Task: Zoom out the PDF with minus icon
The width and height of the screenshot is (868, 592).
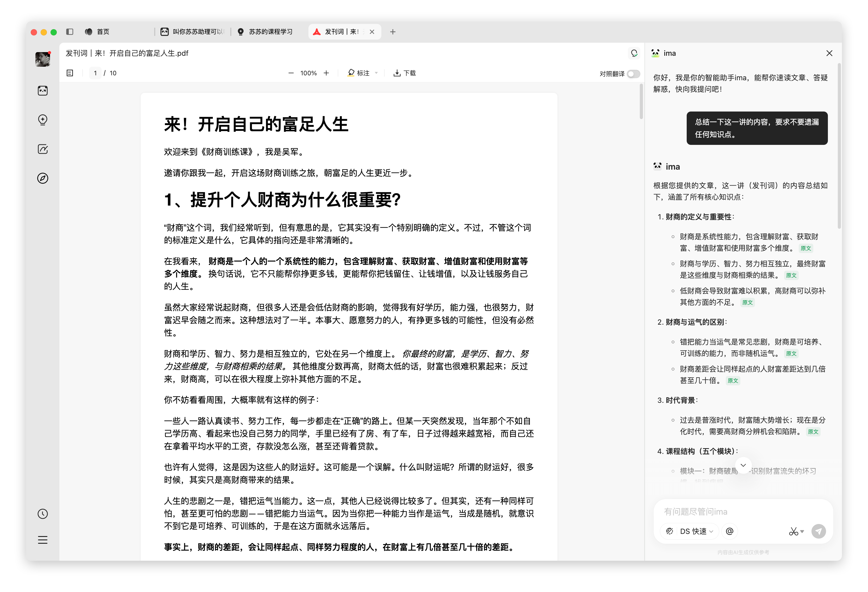Action: (291, 73)
